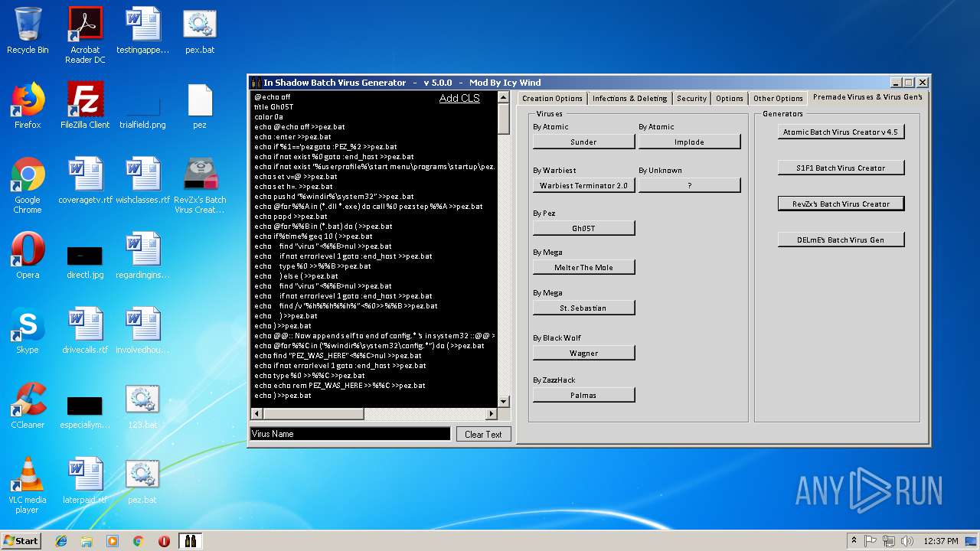
Task: Click into the Virus Name field
Action: (350, 434)
